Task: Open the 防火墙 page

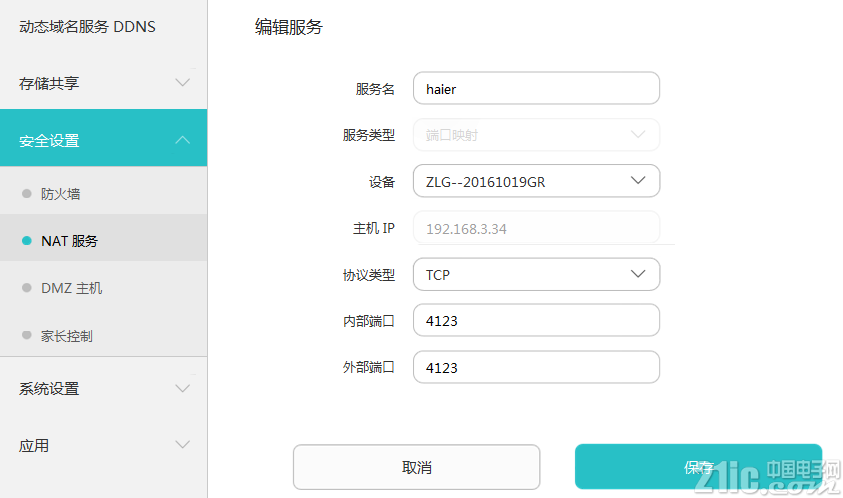Action: click(103, 194)
